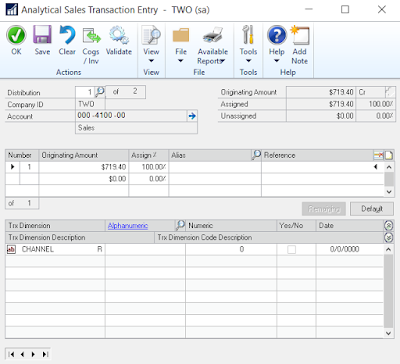Screen dimensions: 400x364
Task: Click the Default button
Action: 372,209
